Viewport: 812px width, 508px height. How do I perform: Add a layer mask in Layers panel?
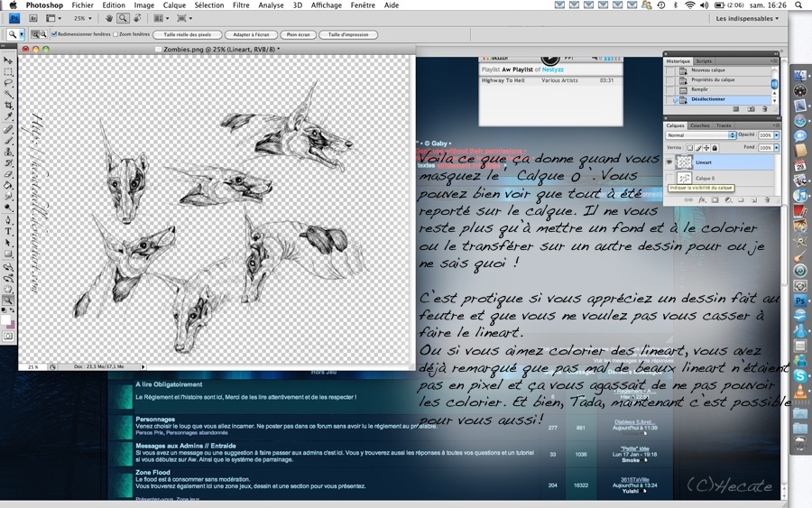point(715,200)
